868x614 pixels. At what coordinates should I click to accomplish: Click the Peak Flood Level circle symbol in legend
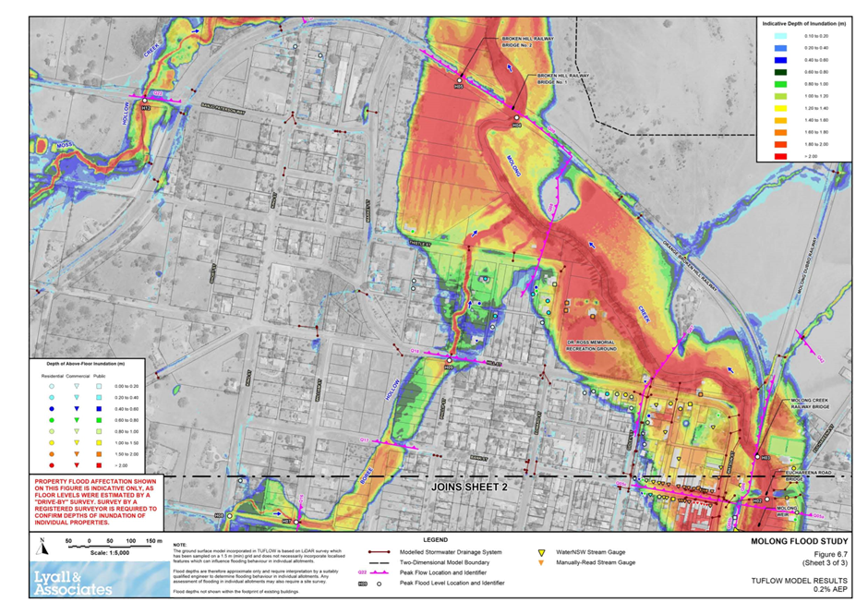(x=380, y=584)
